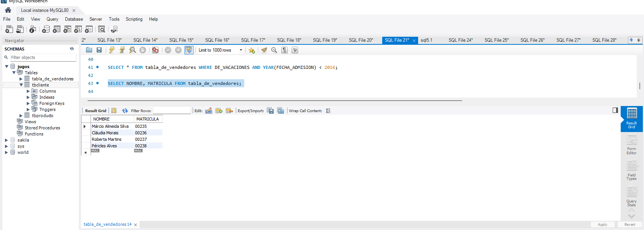Screen dimensions: 644x230
Task: Click the Filter objects search field
Action: pyautogui.click(x=43, y=57)
